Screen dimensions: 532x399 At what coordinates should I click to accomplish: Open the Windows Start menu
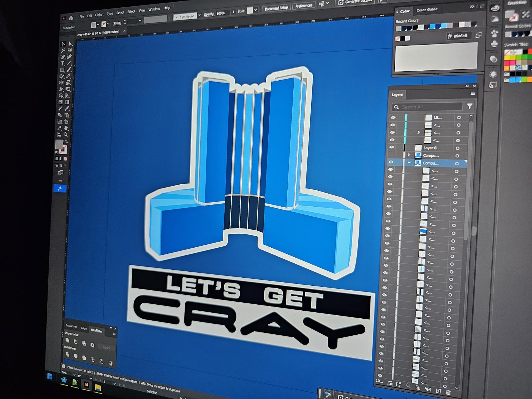point(50,376)
